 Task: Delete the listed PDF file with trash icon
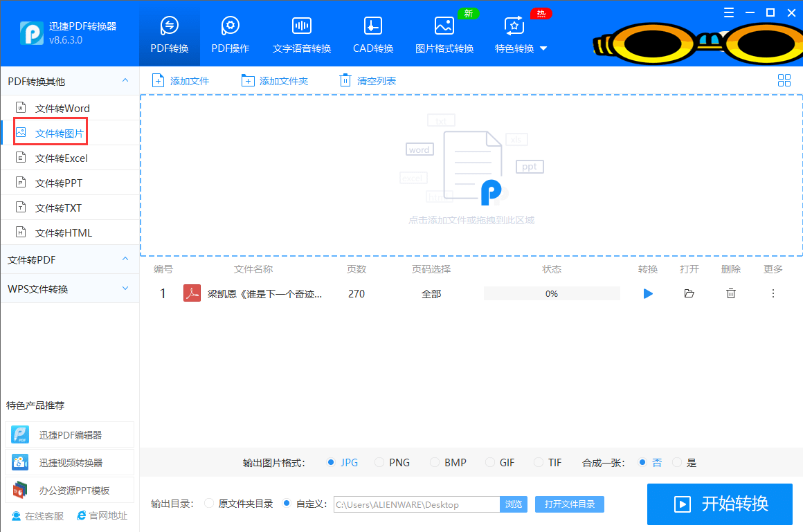(x=731, y=293)
